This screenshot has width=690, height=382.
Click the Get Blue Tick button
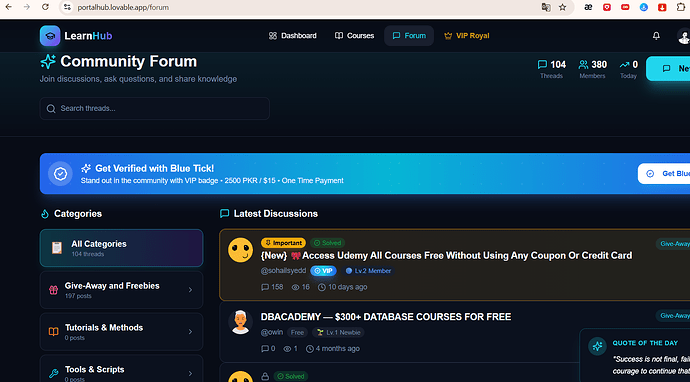pos(664,173)
